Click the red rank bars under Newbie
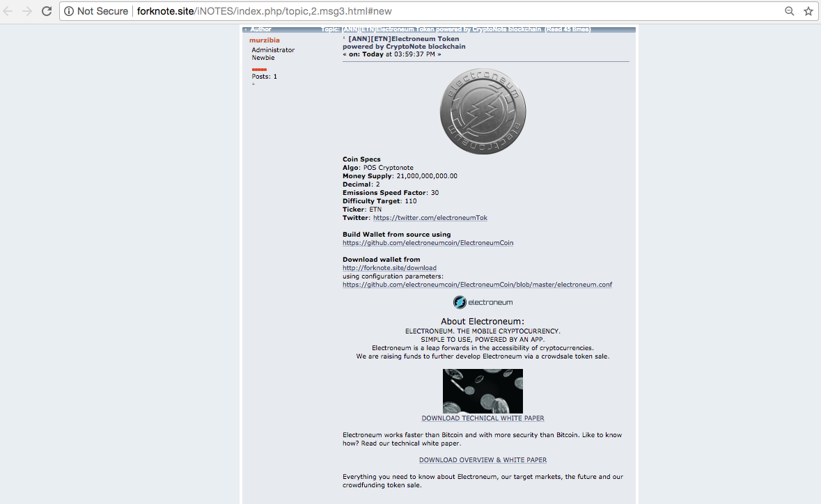 pyautogui.click(x=259, y=69)
